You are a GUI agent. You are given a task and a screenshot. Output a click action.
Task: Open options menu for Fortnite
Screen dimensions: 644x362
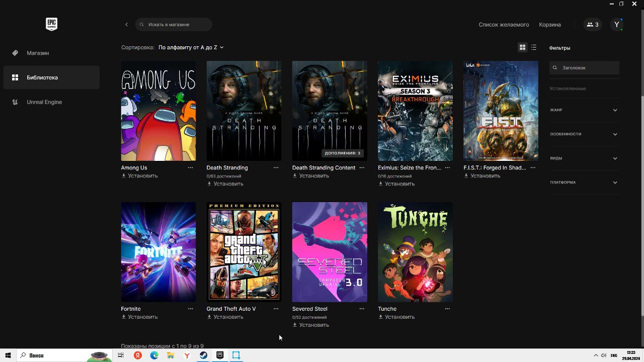(191, 309)
